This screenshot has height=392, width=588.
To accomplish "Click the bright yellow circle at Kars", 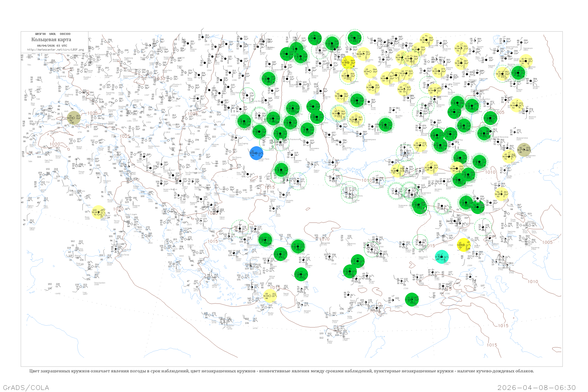I will pyautogui.click(x=464, y=245).
